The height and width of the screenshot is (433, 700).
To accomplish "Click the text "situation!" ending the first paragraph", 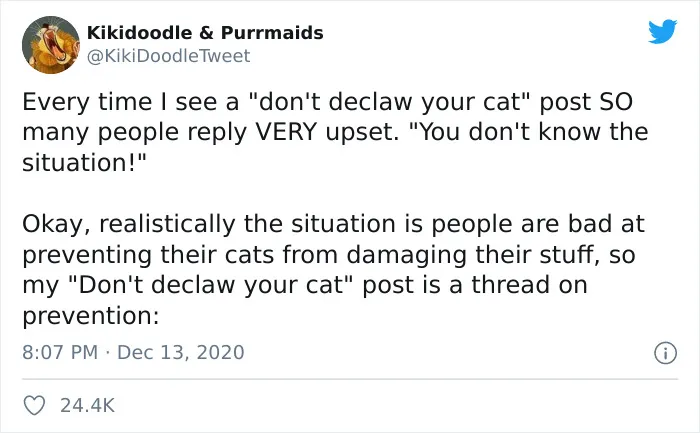I will [x=85, y=162].
